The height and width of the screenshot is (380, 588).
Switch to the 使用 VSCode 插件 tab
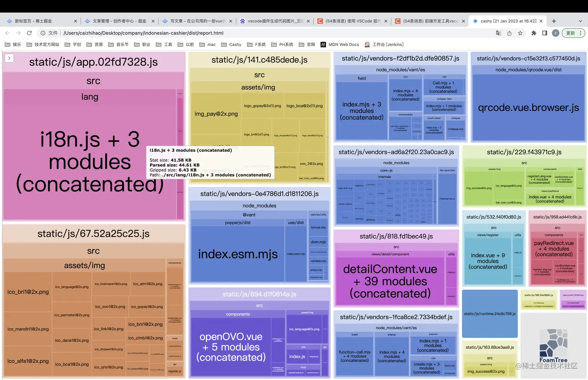[x=352, y=21]
